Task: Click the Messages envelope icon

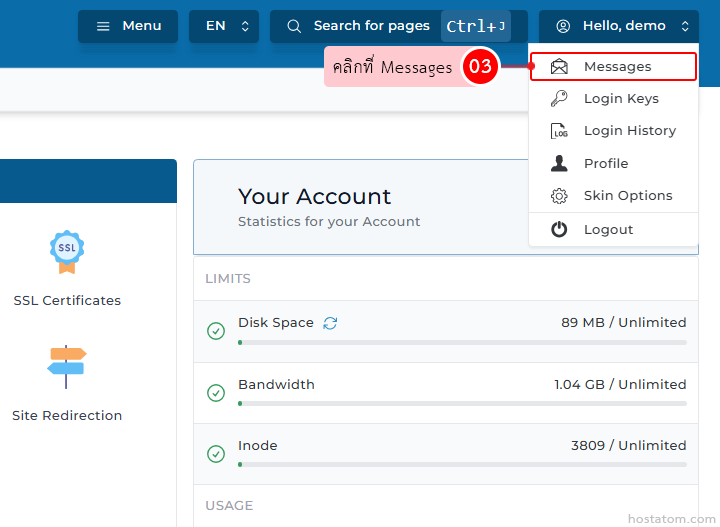Action: pos(560,67)
